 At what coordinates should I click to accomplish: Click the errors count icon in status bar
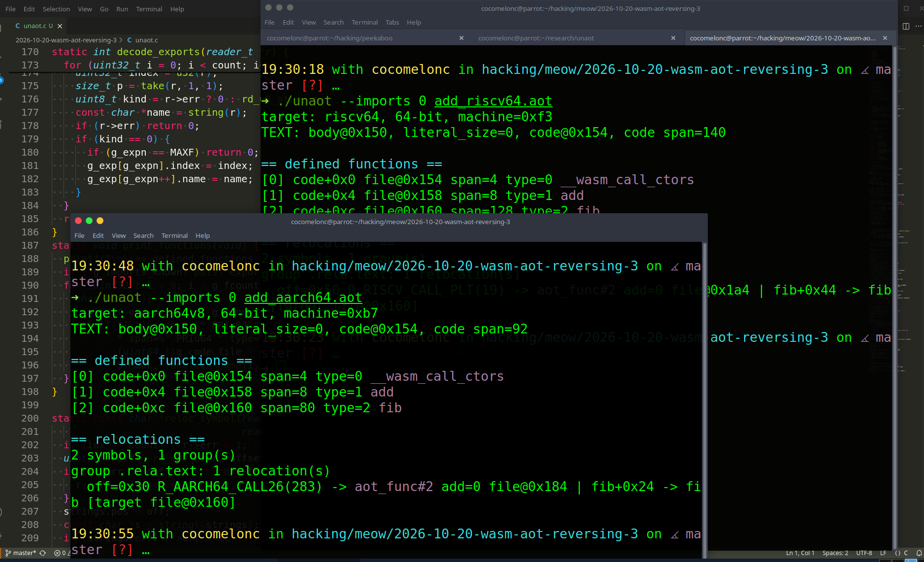[x=57, y=553]
